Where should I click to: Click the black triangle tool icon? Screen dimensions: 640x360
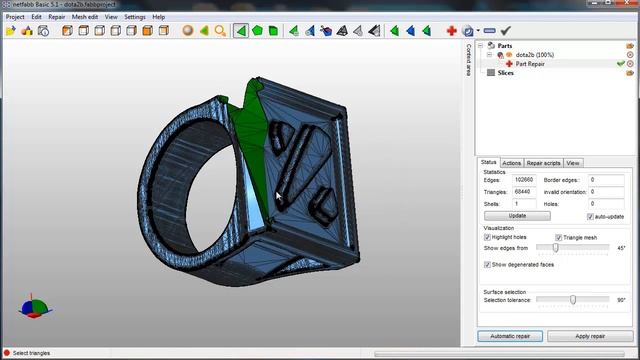pos(374,31)
